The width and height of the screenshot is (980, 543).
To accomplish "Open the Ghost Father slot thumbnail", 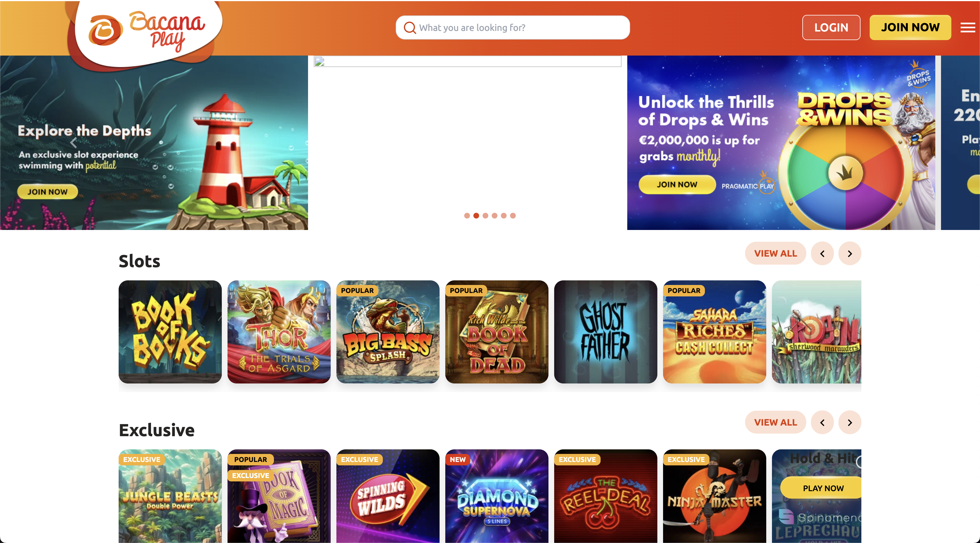I will [606, 332].
